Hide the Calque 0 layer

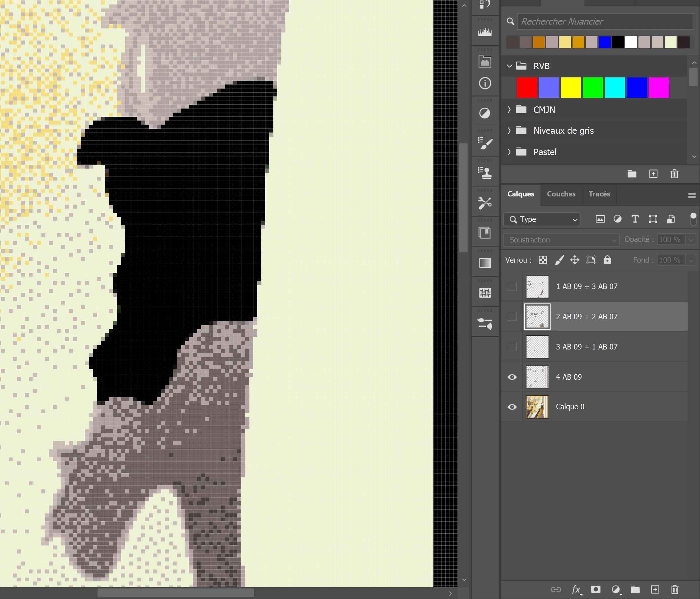tap(512, 407)
